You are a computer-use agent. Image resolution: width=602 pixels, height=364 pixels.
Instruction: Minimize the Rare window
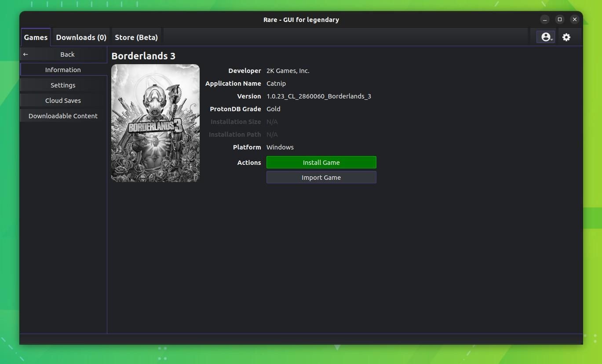(544, 19)
